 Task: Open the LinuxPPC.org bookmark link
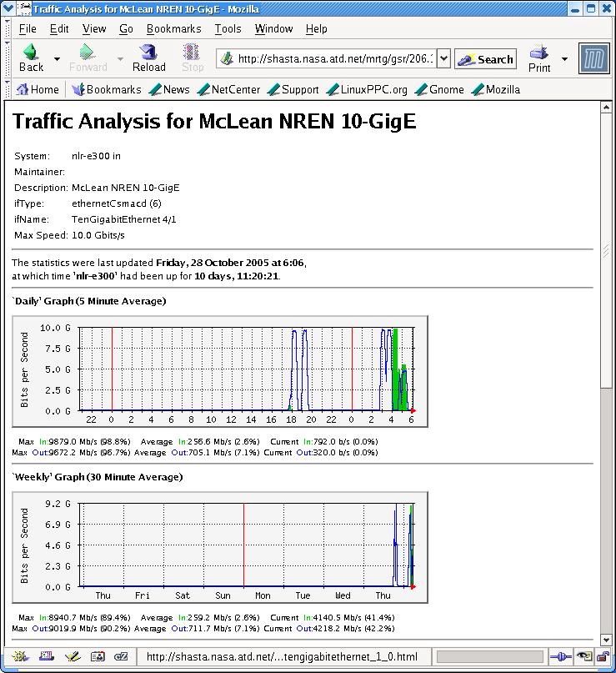(368, 89)
